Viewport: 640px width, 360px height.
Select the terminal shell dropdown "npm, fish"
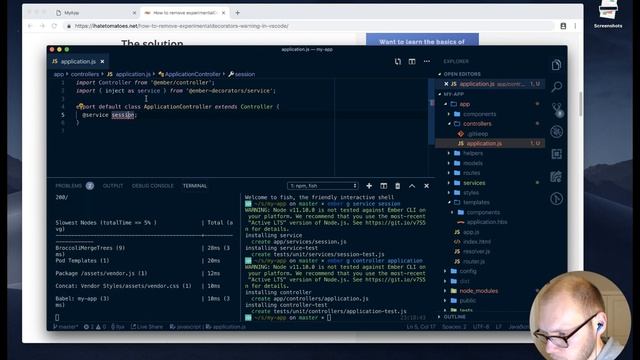tap(322, 186)
